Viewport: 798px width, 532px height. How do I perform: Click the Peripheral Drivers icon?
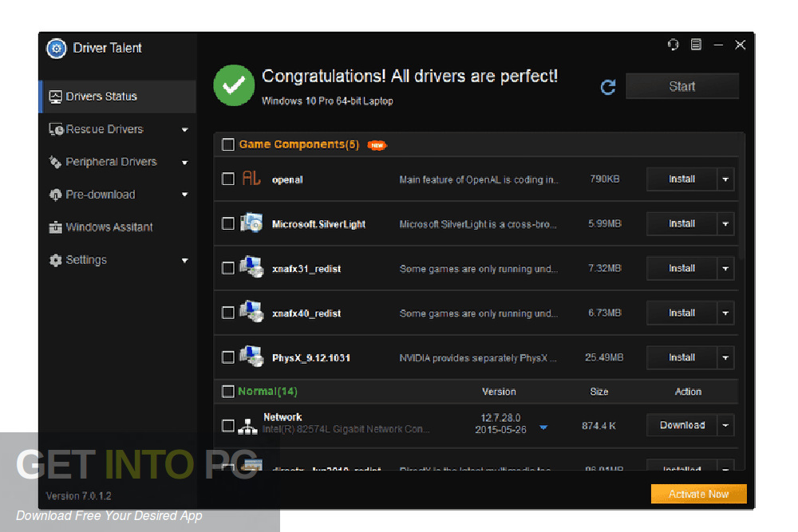coord(55,162)
